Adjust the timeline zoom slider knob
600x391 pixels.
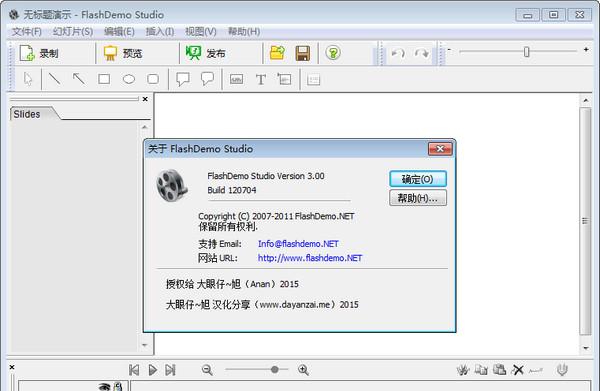(274, 370)
